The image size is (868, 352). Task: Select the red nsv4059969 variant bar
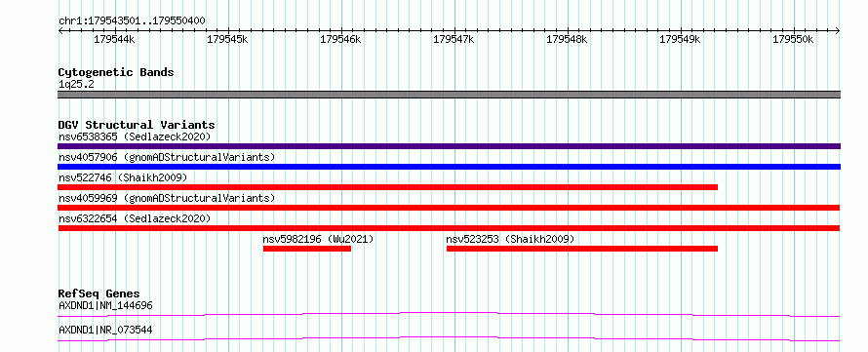[449, 208]
